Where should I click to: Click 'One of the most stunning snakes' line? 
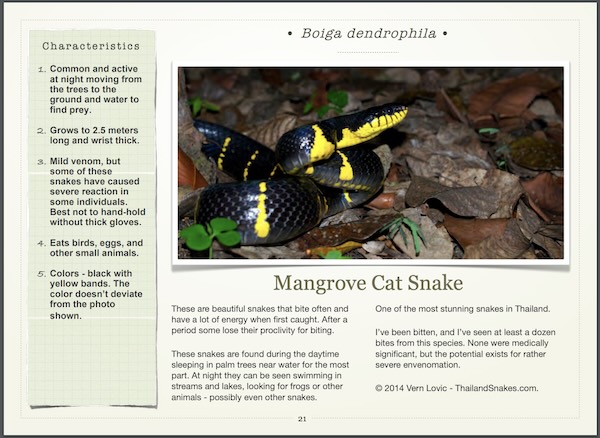tap(463, 309)
